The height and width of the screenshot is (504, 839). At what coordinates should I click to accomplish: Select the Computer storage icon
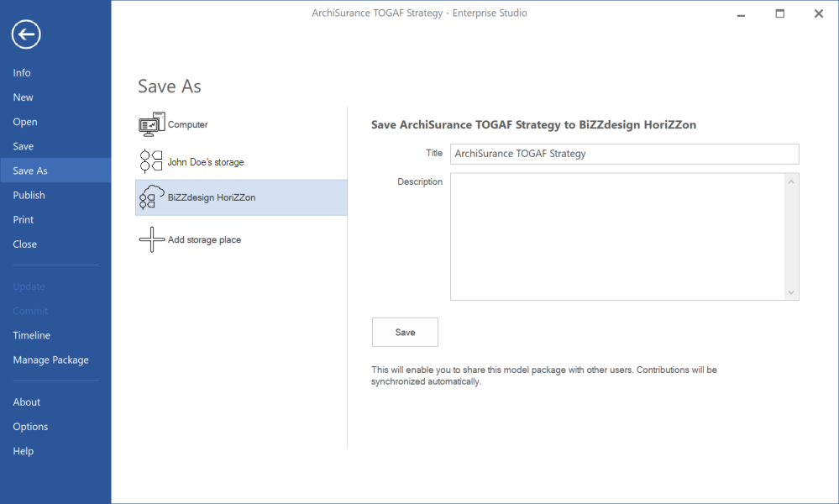point(152,124)
